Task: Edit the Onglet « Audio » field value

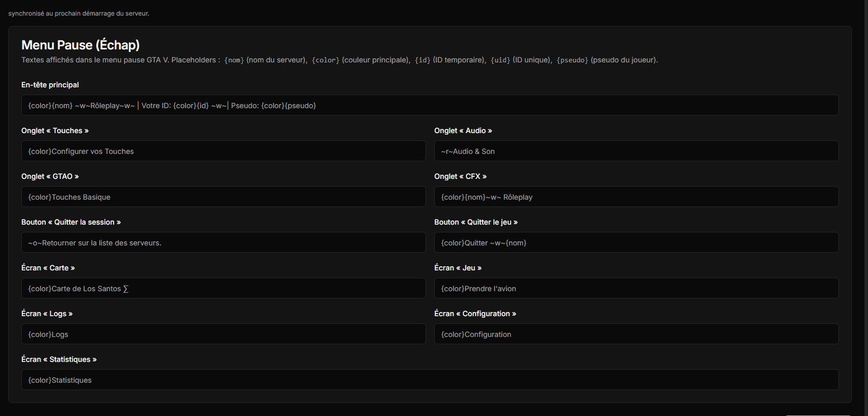Action: coord(636,151)
